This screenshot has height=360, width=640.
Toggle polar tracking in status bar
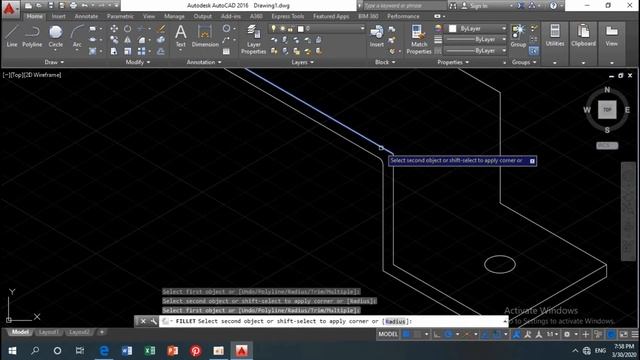(448, 334)
